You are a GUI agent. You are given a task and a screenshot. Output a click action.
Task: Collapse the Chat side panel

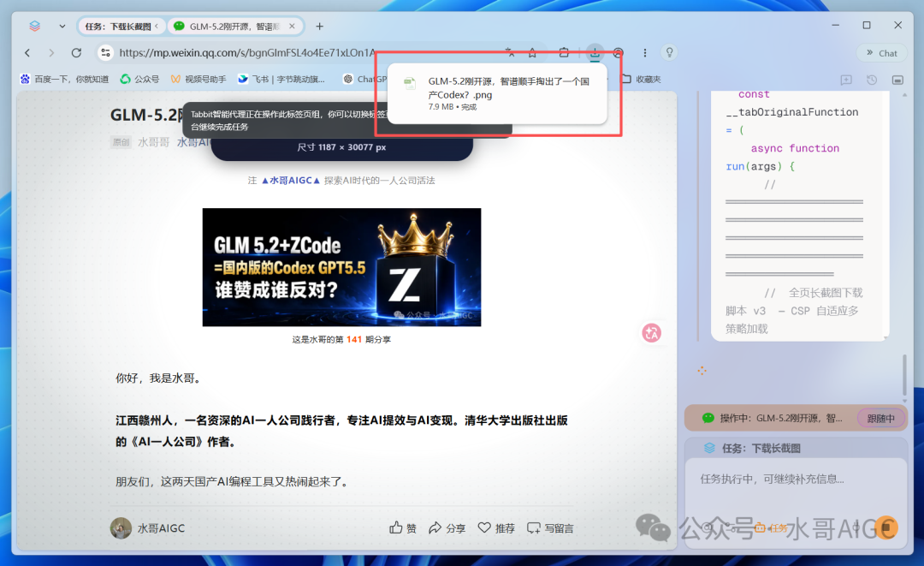click(x=881, y=53)
